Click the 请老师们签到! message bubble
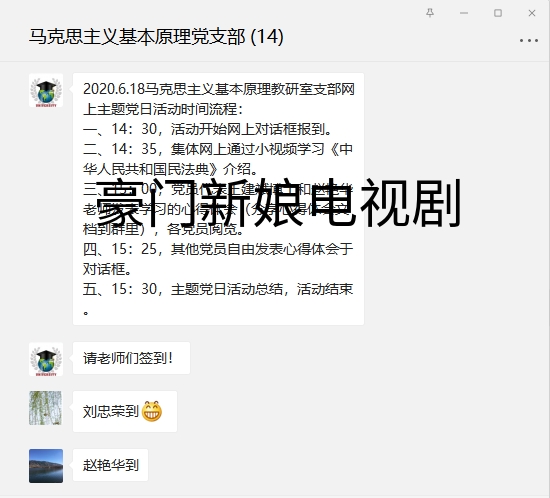This screenshot has height=498, width=550. point(131,358)
